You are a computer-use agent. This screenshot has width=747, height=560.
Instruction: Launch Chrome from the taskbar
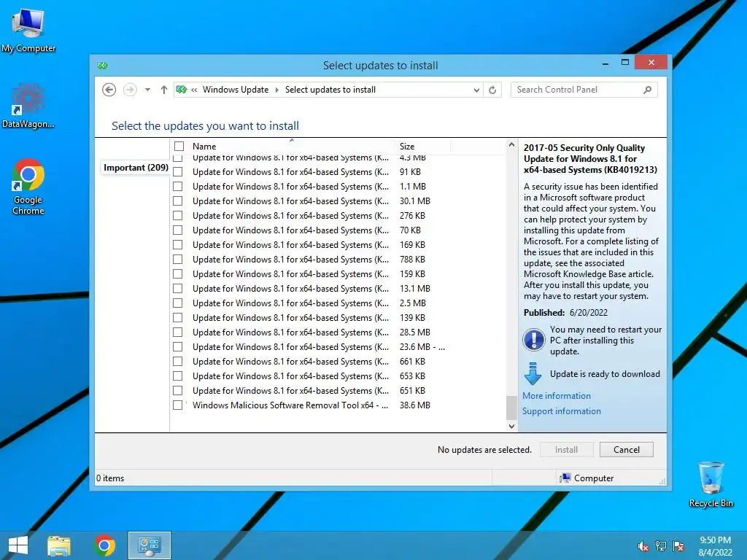click(104, 545)
